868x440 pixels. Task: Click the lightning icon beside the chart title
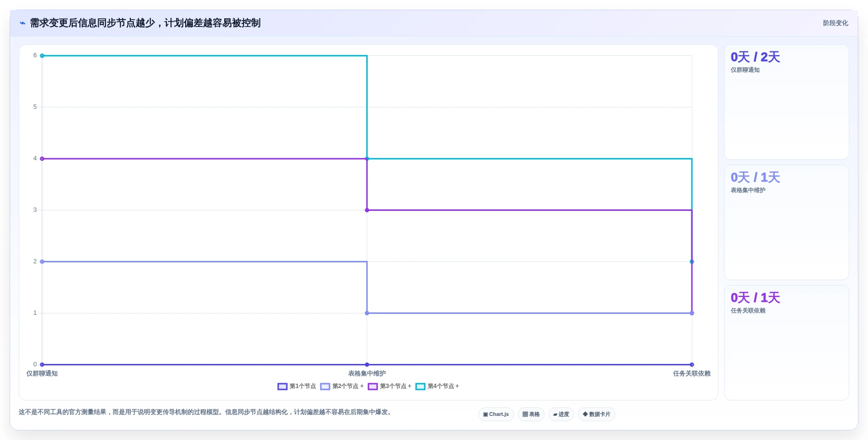[22, 23]
